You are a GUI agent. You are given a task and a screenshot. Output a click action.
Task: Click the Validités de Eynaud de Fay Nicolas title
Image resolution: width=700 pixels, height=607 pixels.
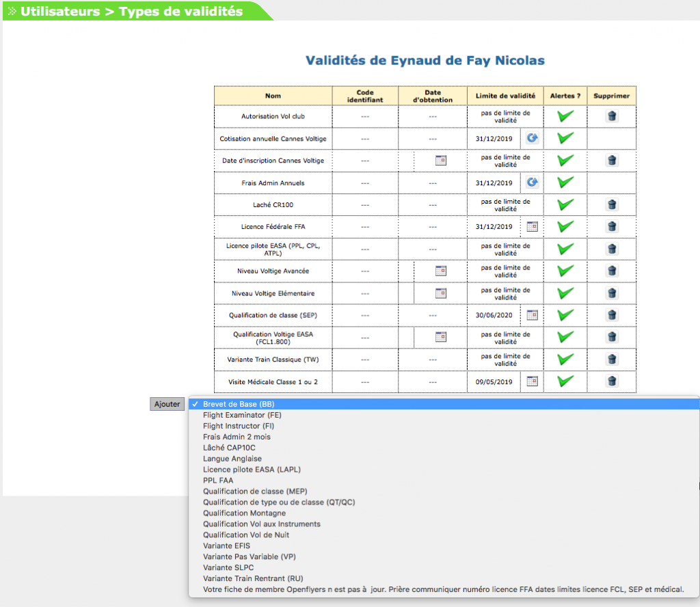pos(425,61)
